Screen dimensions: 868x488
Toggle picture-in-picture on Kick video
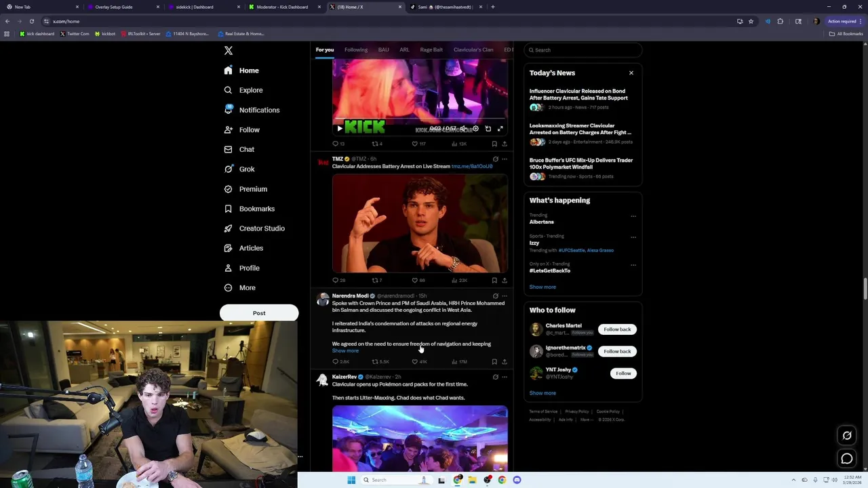click(488, 128)
